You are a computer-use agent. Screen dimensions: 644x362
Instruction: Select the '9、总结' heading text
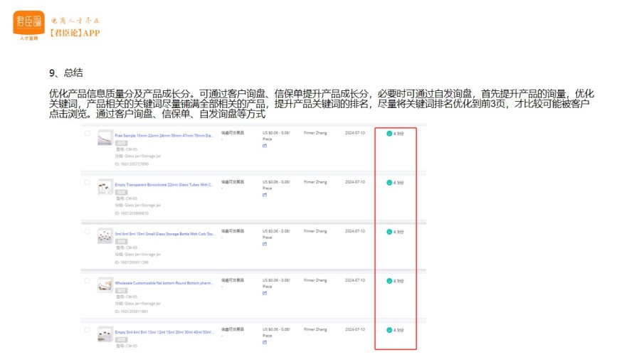(66, 73)
